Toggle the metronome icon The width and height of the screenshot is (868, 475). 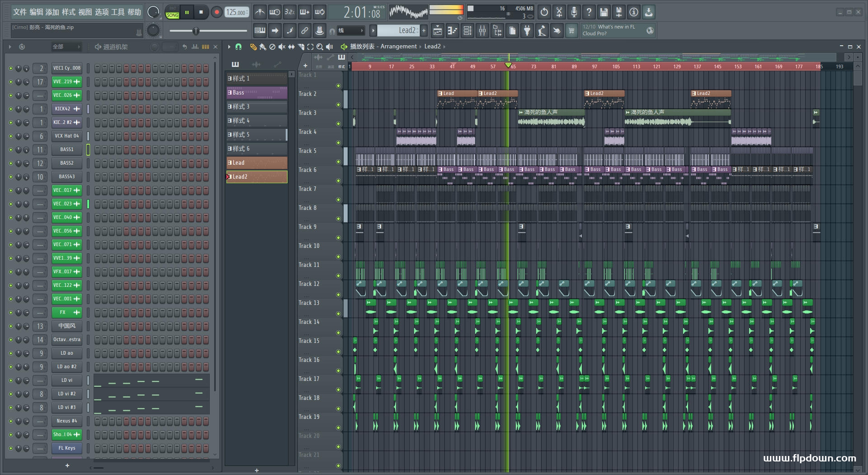(x=259, y=12)
